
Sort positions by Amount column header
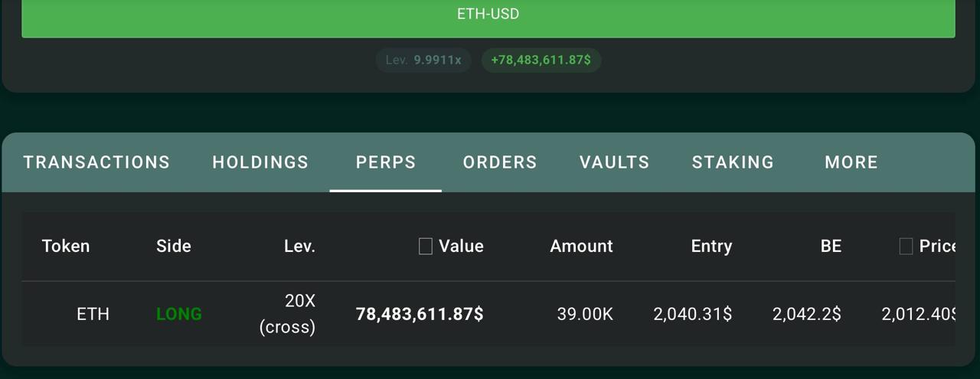pos(581,247)
